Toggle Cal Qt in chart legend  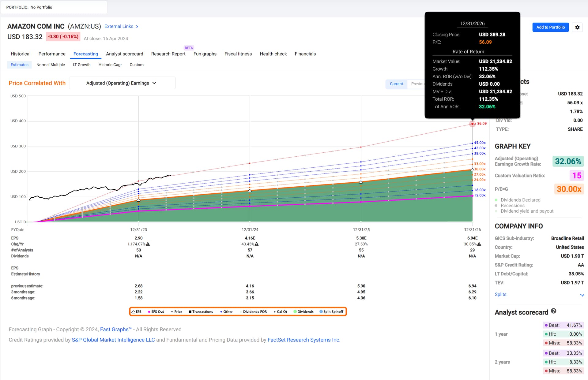point(281,312)
